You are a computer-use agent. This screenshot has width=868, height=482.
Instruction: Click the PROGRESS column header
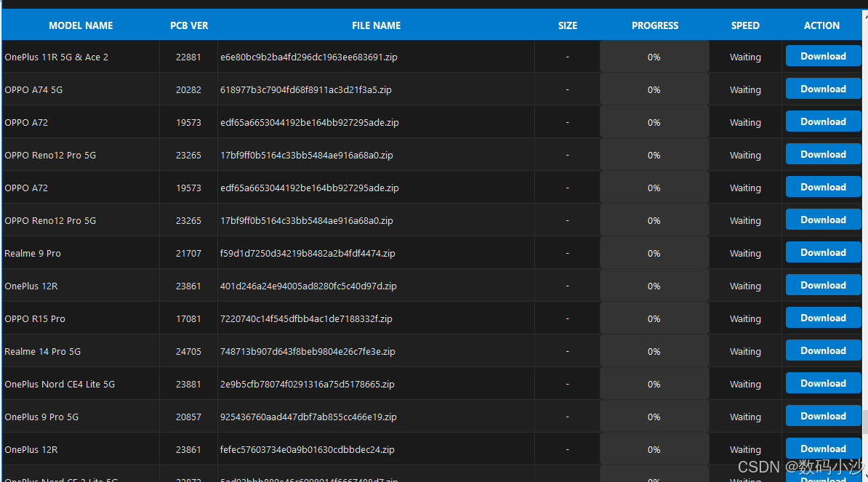point(655,25)
